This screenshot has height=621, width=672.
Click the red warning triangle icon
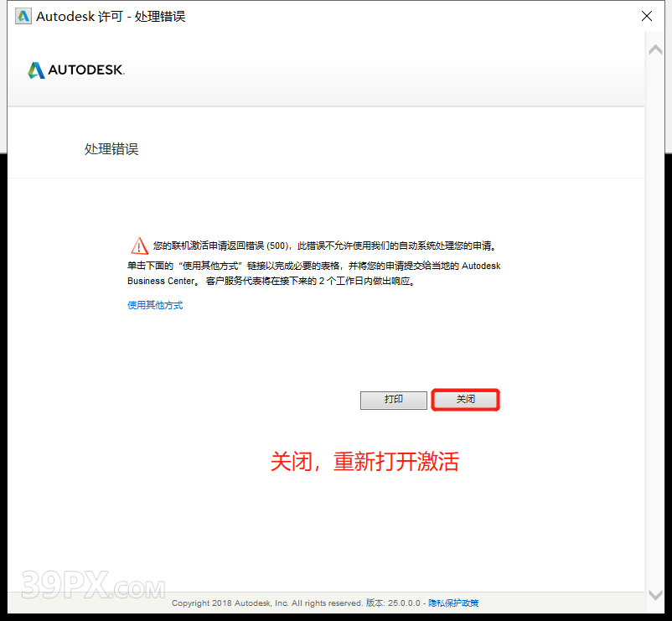pyautogui.click(x=139, y=246)
